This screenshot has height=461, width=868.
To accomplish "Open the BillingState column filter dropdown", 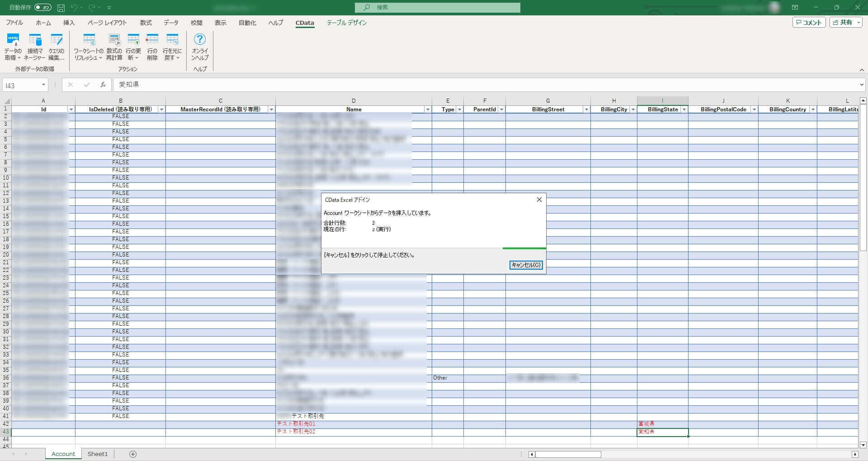I will click(684, 109).
